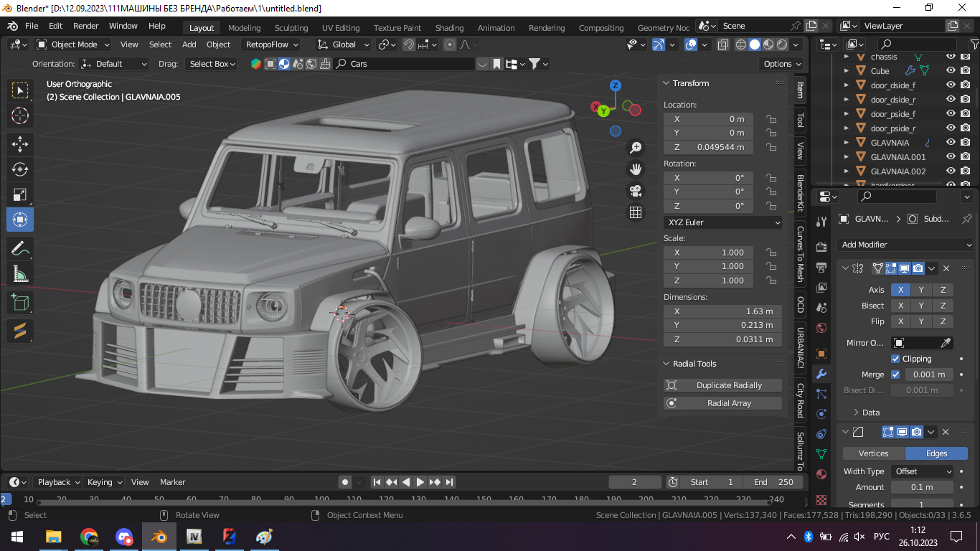
Task: Open Blender from the Windows taskbar
Action: click(x=159, y=536)
